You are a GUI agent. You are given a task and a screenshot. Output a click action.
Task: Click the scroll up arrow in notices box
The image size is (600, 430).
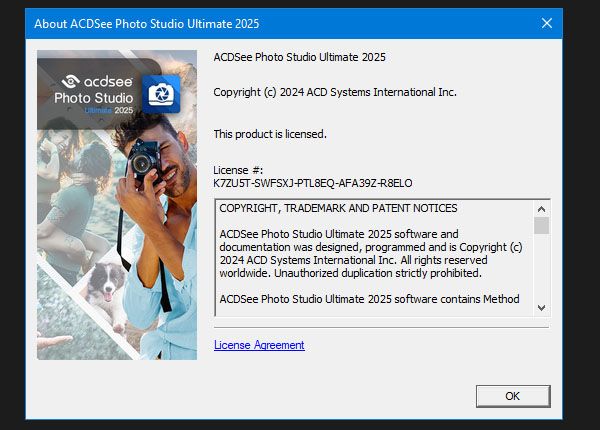coord(541,209)
